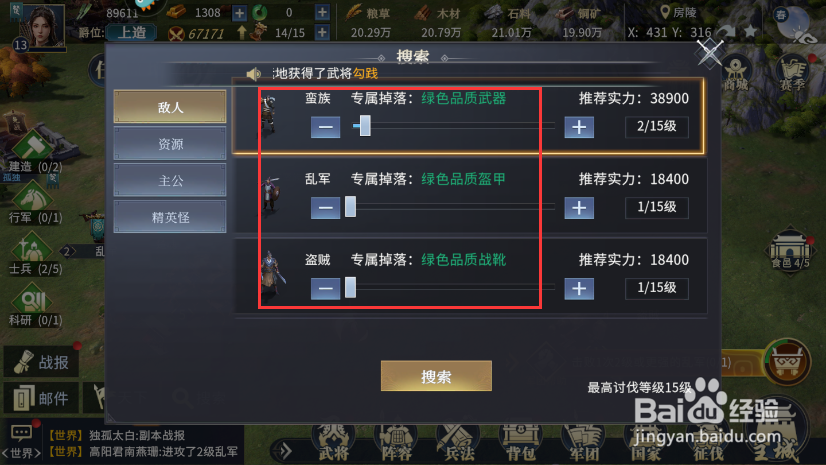Open the 背包 backpack icon
Image resolution: width=826 pixels, height=465 pixels.
(x=520, y=441)
